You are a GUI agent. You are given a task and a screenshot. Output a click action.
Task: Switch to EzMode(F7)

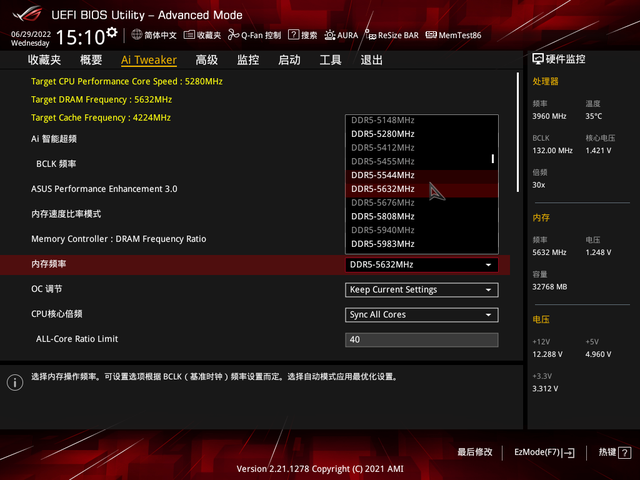coord(544,452)
